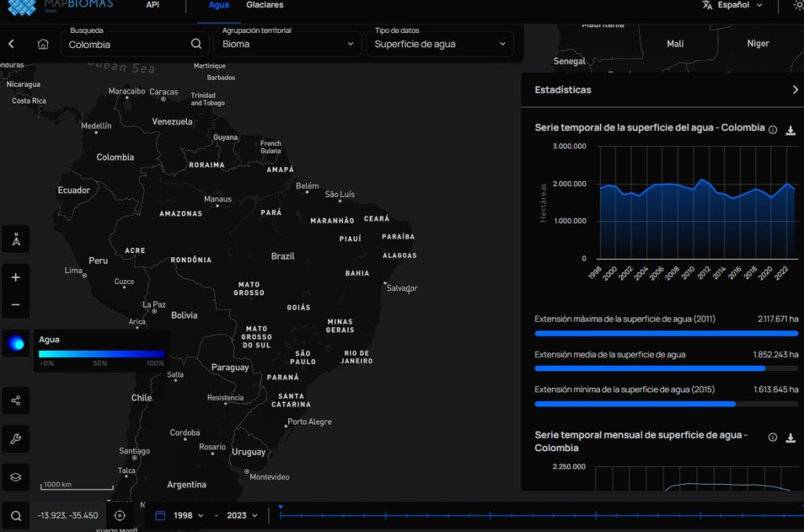Image resolution: width=804 pixels, height=532 pixels.
Task: Expand the Tipo de datos dropdown
Action: point(440,44)
